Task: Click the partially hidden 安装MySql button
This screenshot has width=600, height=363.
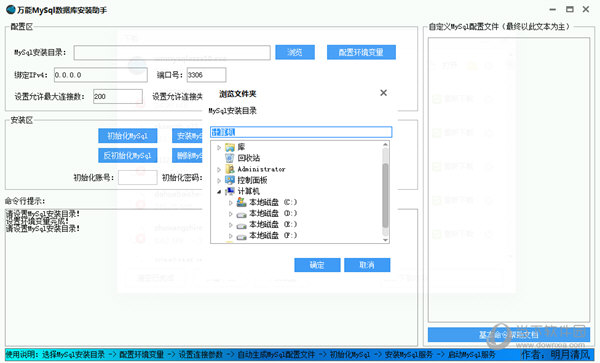Action: 187,136
